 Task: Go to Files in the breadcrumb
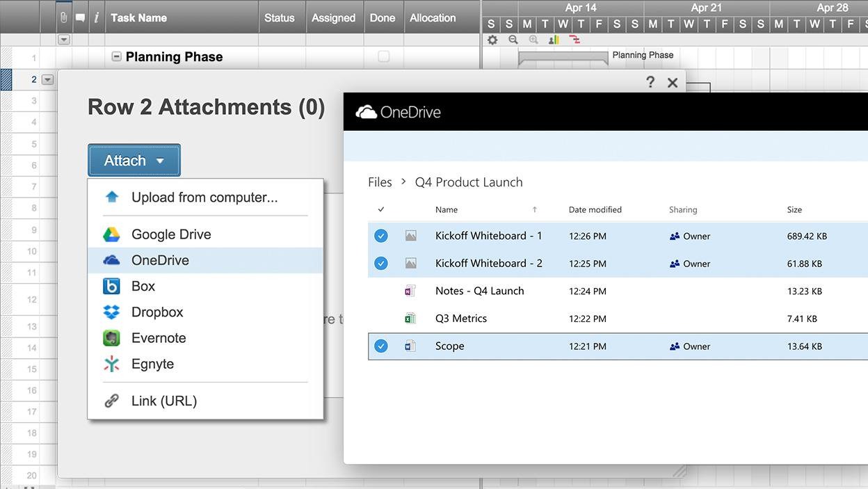[380, 182]
